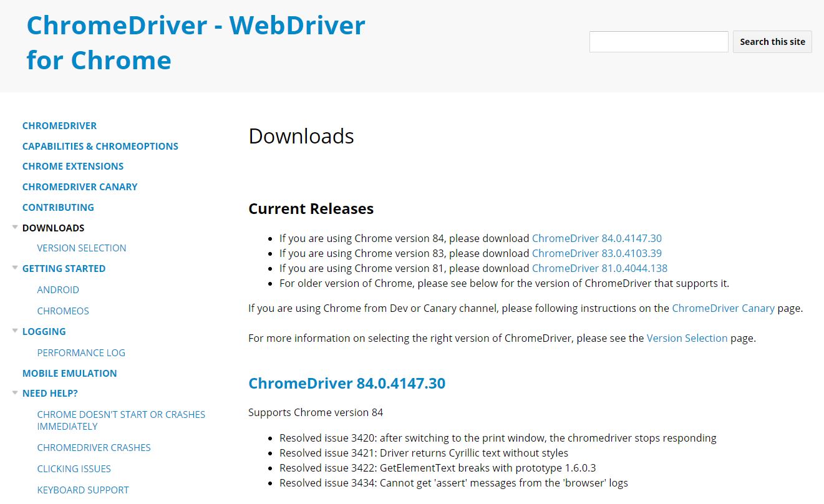
Task: Click the Resolved issue 3420 line
Action: coord(498,438)
